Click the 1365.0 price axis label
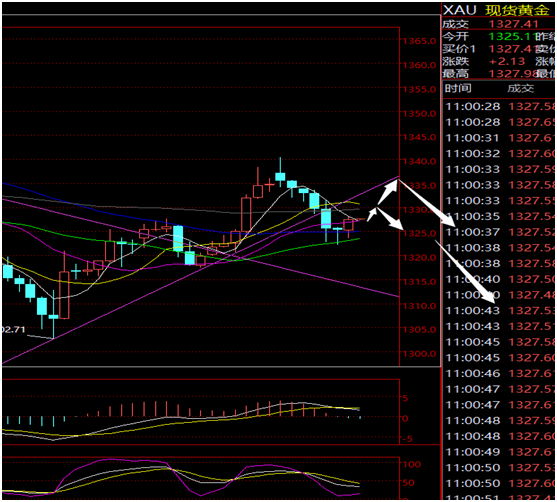 pyautogui.click(x=419, y=41)
